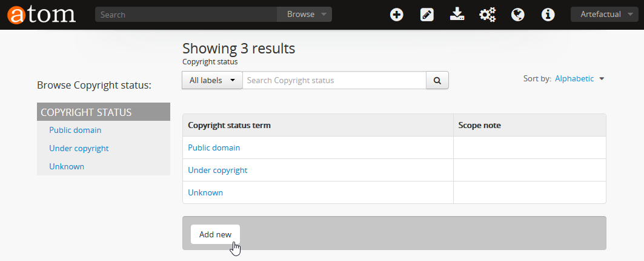Open Under copyright term in table
This screenshot has height=261, width=644.
[217, 170]
